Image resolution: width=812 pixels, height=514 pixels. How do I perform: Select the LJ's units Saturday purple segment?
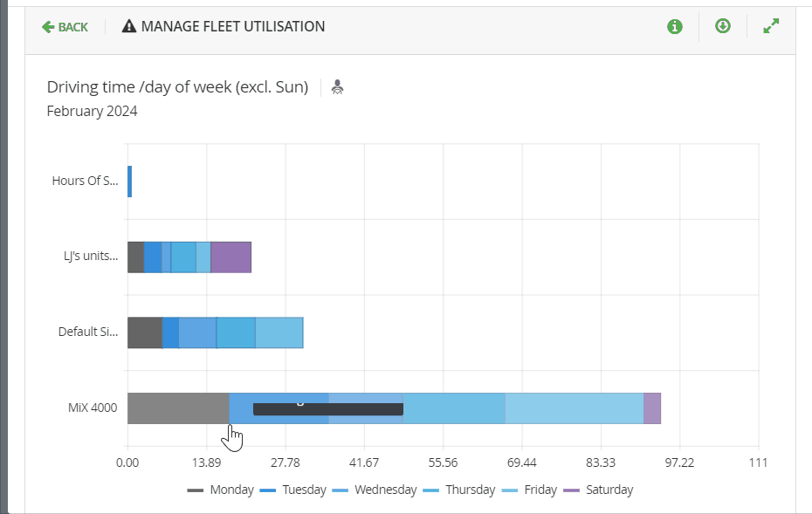(x=231, y=257)
